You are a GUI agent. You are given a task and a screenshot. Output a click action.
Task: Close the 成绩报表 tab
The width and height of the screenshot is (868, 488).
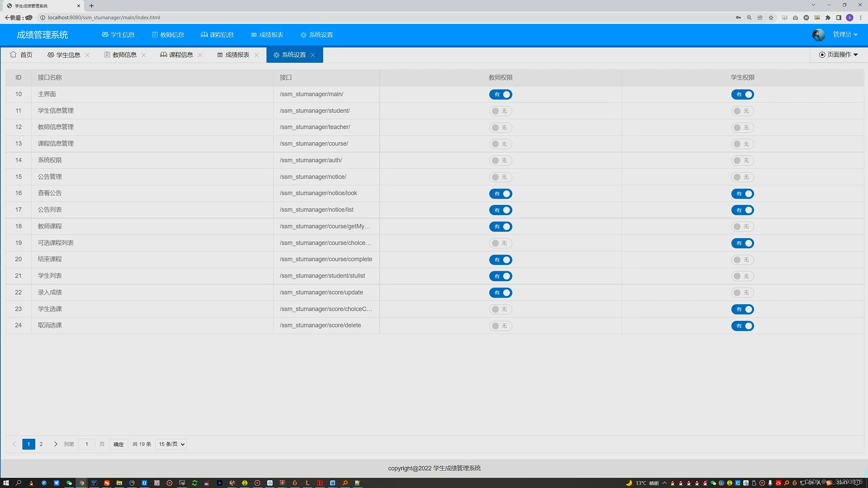(x=256, y=55)
